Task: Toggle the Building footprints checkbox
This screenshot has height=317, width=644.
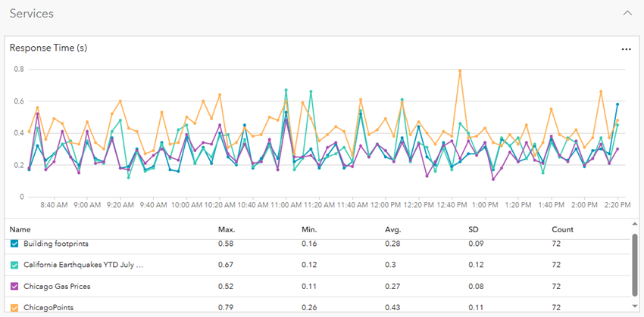Action: coord(14,244)
